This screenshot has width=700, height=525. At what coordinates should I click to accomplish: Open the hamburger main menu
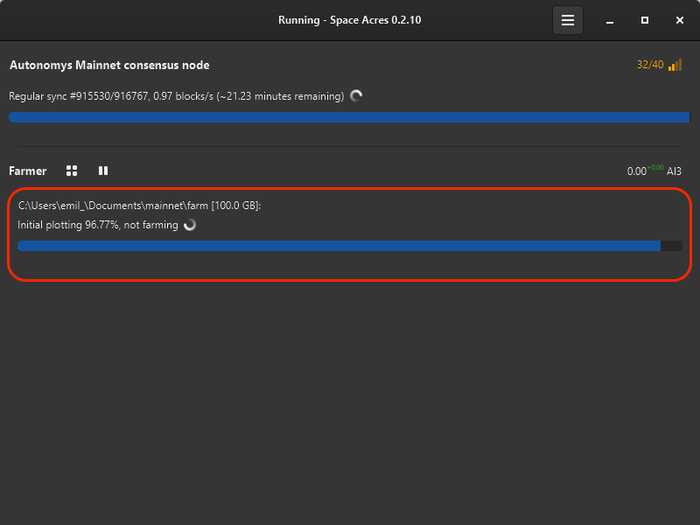pos(568,20)
